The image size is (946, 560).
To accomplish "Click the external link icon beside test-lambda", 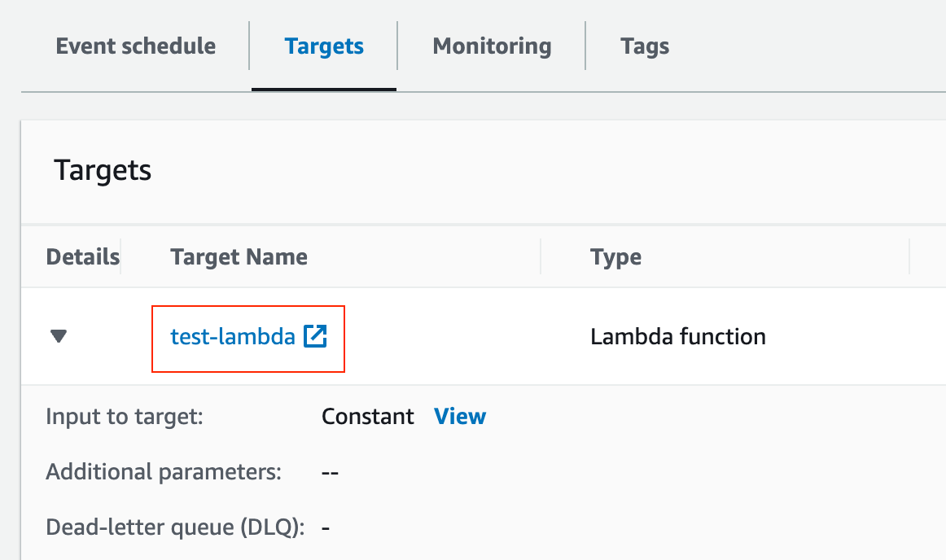I will coord(315,337).
